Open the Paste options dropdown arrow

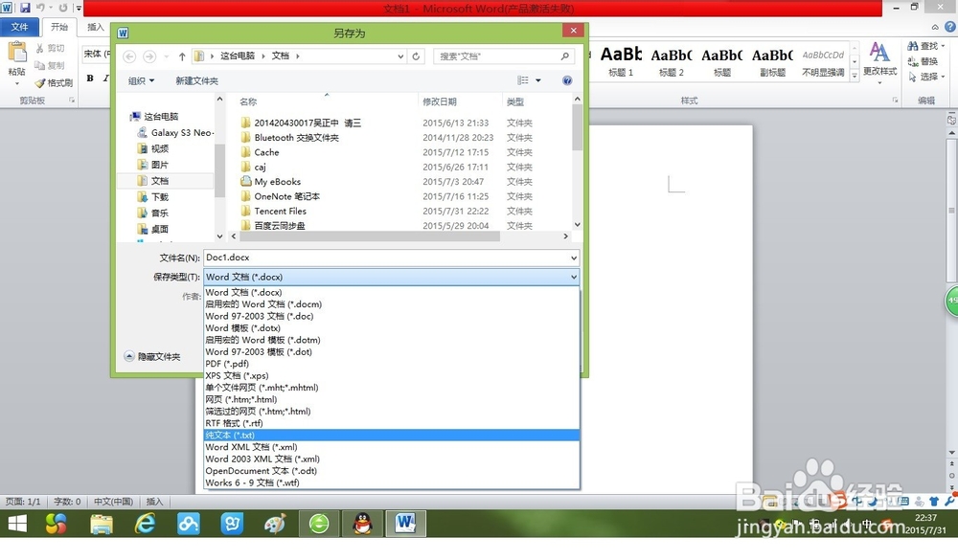(16, 83)
